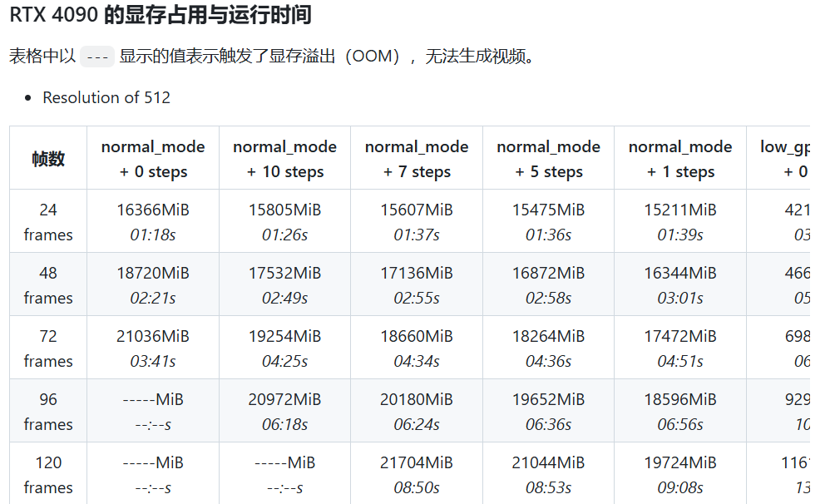The width and height of the screenshot is (835, 504).
Task: Click the cell '16366MiB 01:18s'
Action: 153,221
